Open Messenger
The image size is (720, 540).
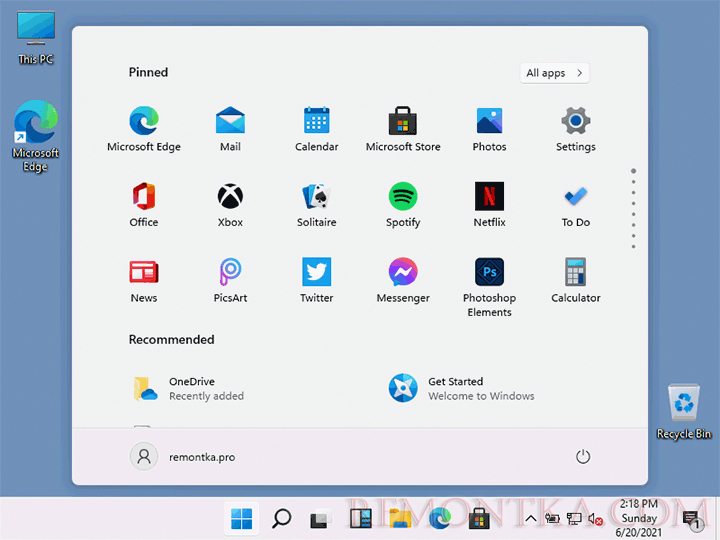tap(403, 281)
